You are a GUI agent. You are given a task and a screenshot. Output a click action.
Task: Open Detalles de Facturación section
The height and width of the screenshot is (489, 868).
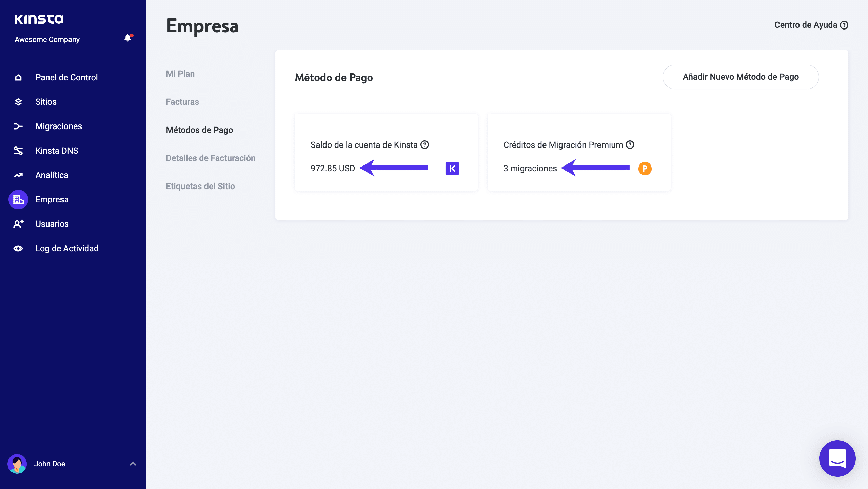click(211, 158)
